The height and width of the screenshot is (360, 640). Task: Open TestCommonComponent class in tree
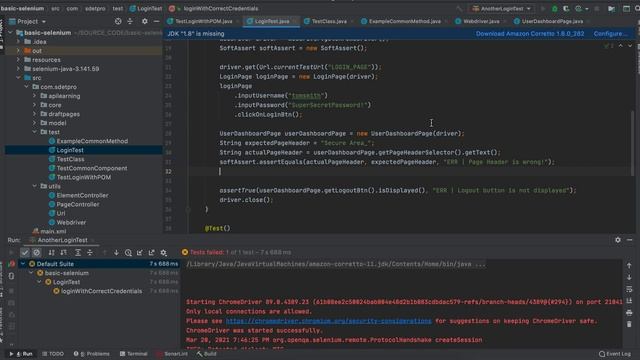92,168
